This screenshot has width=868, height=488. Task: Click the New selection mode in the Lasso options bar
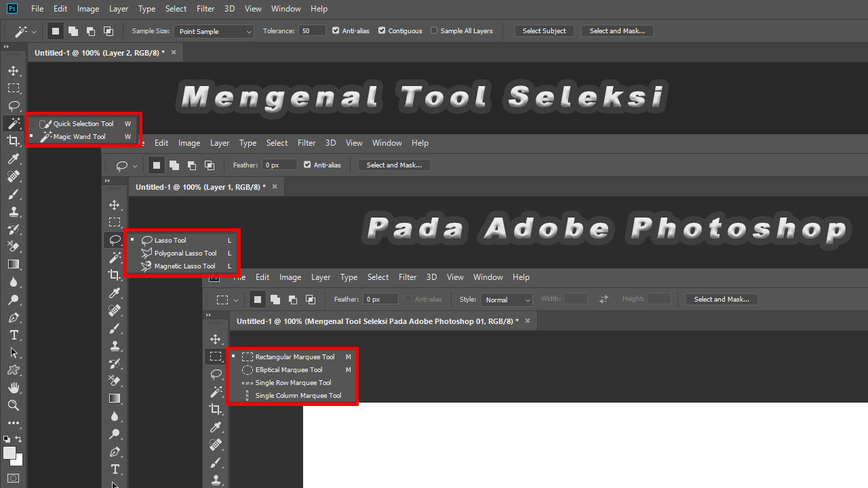(x=157, y=165)
